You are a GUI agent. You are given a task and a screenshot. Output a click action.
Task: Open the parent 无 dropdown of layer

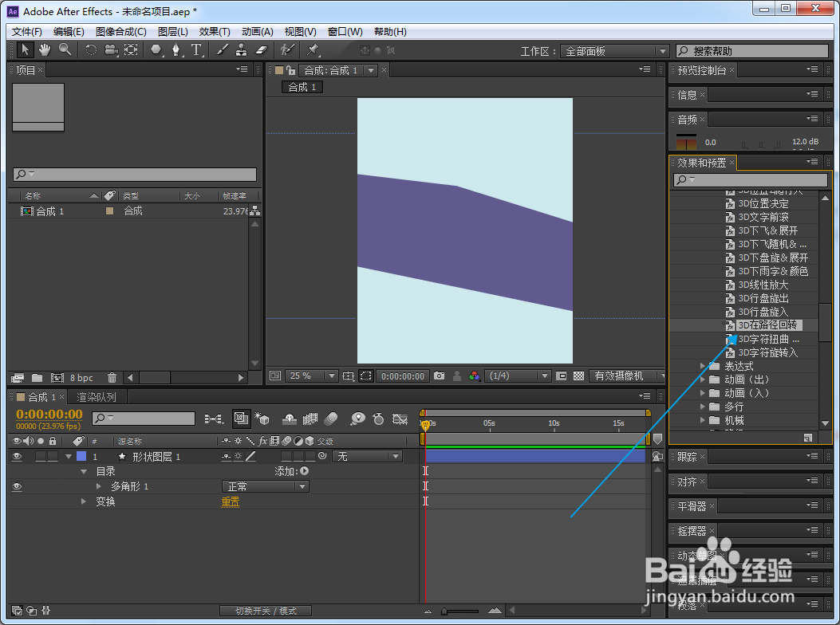[x=367, y=456]
